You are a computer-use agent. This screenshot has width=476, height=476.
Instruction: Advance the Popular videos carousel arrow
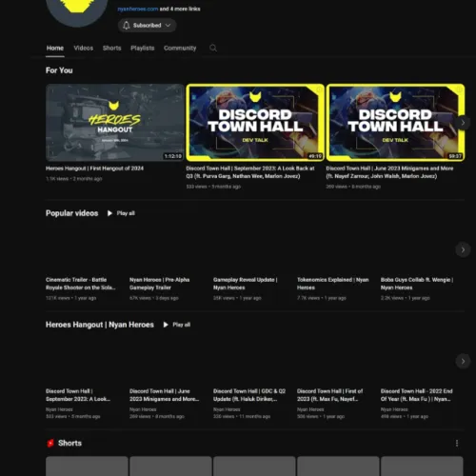coord(463,249)
